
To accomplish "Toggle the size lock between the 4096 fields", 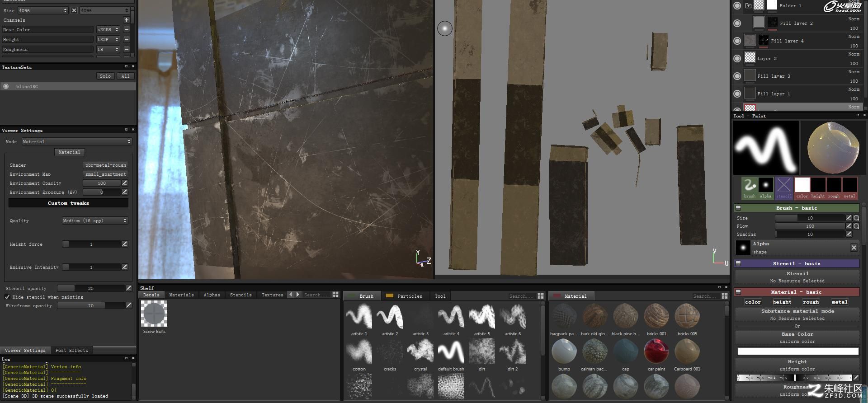I will point(74,10).
